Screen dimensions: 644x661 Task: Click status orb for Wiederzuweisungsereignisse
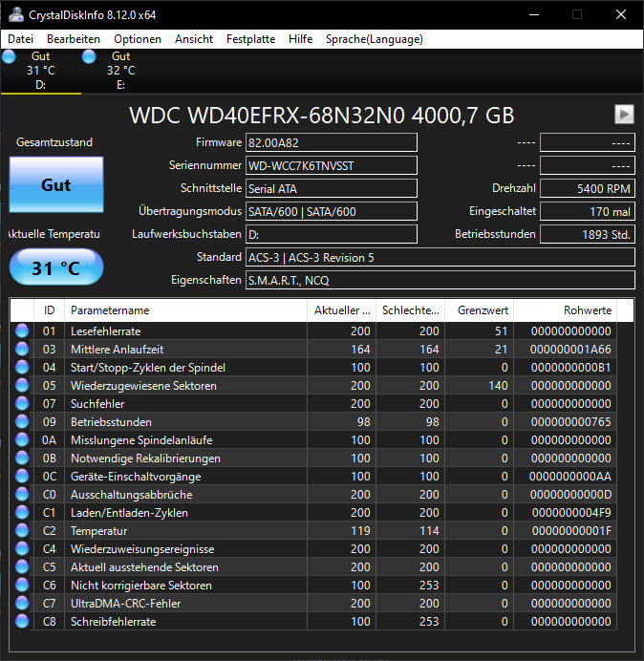(22, 548)
